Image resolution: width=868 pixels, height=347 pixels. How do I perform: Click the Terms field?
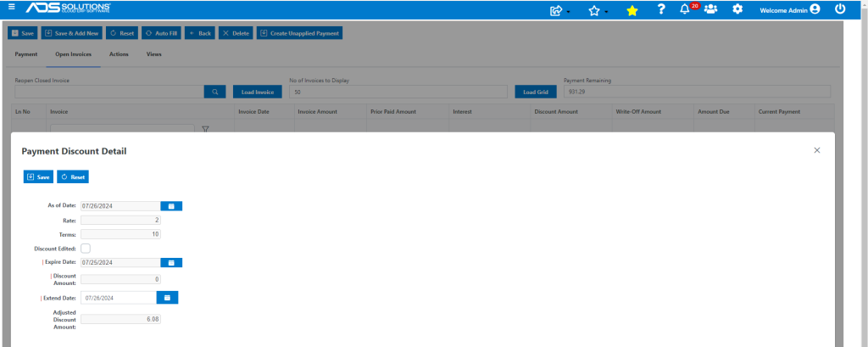(x=120, y=234)
